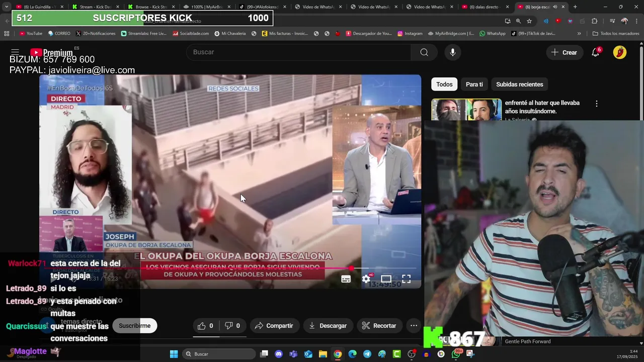Screen dimensions: 644x362
Task: Open more actions three-dot menu
Action: point(414,326)
